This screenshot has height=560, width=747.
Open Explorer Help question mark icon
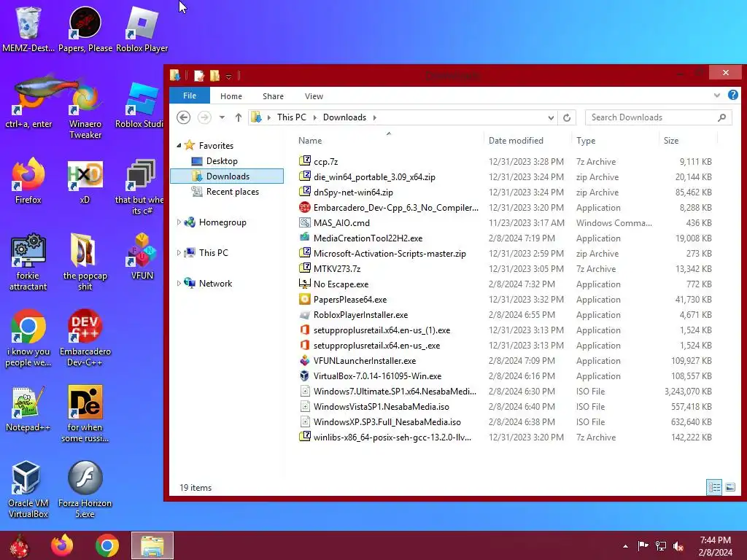tap(732, 96)
